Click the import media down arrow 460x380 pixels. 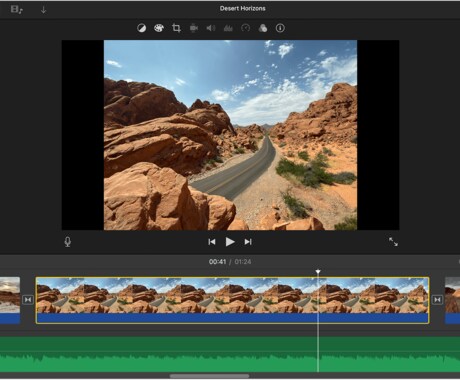coord(43,10)
